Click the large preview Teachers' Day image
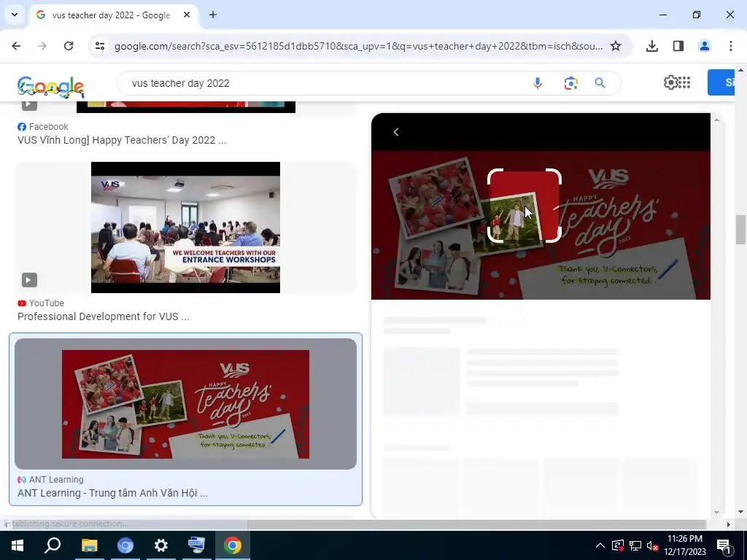747x560 pixels. pyautogui.click(x=541, y=225)
